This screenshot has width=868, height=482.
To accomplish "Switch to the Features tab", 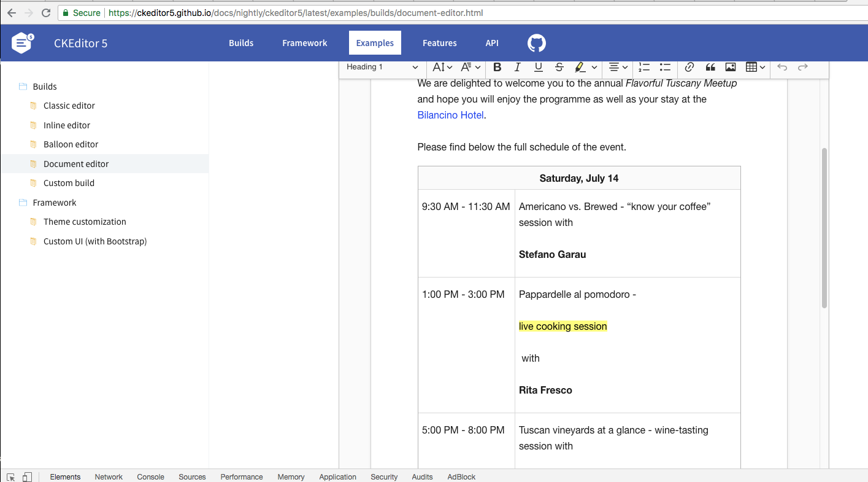I will point(439,42).
